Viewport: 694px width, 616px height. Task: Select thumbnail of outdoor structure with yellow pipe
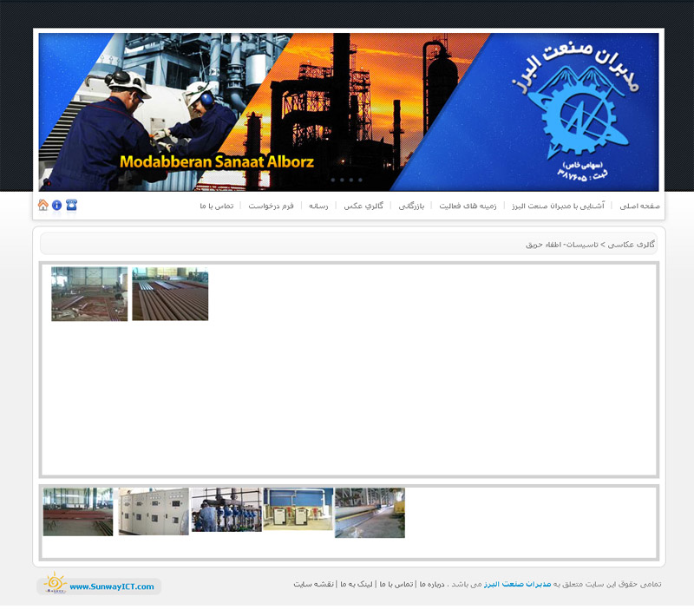(x=370, y=513)
